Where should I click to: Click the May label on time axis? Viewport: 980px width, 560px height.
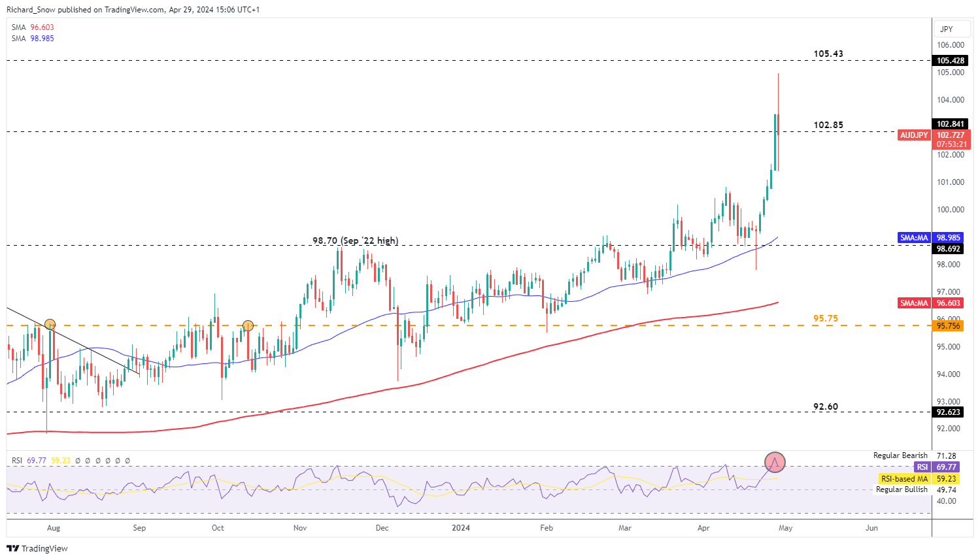click(785, 528)
